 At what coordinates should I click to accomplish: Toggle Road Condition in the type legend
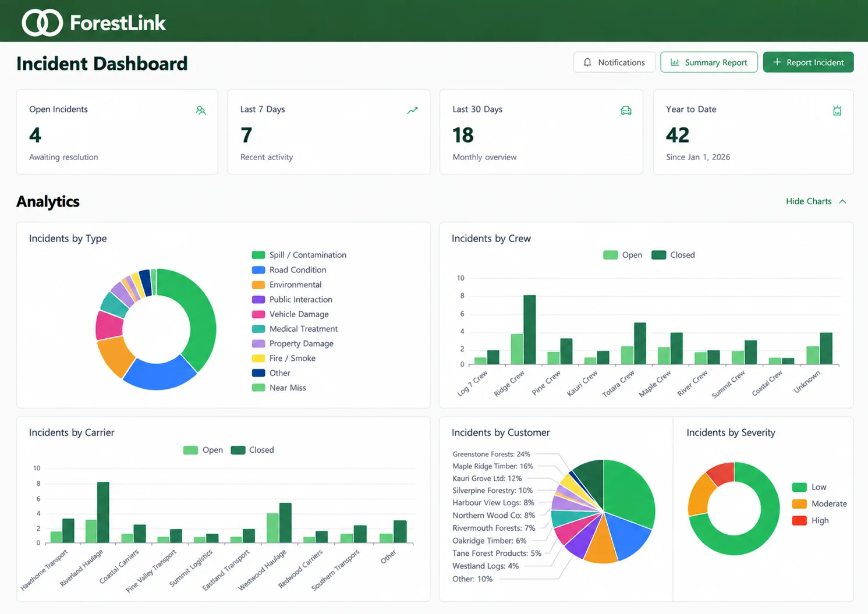click(289, 270)
